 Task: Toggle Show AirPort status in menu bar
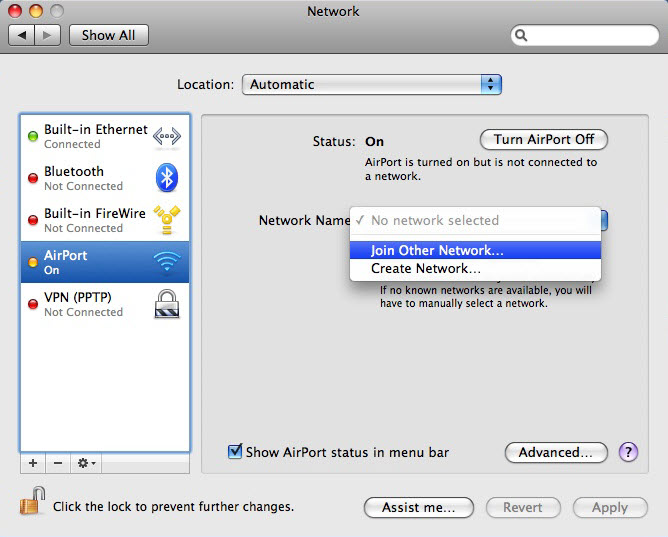(x=236, y=452)
